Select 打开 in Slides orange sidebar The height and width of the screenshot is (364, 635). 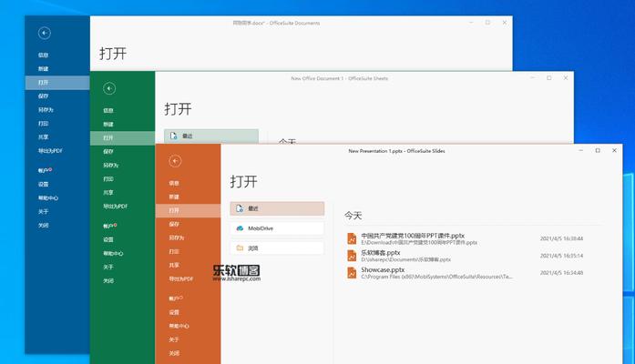pos(189,210)
